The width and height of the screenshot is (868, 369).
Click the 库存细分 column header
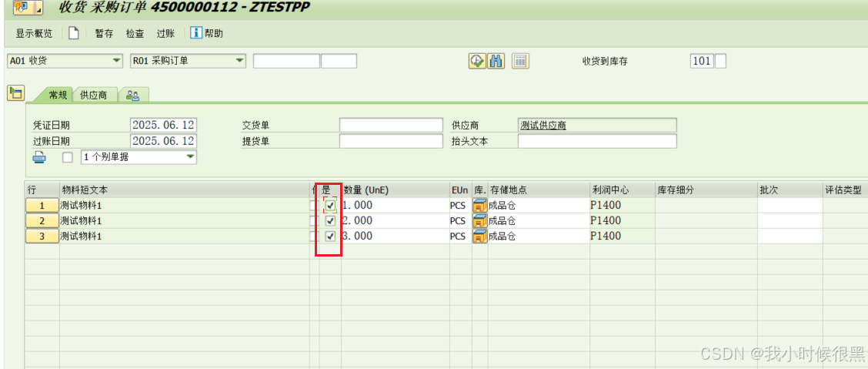point(706,190)
